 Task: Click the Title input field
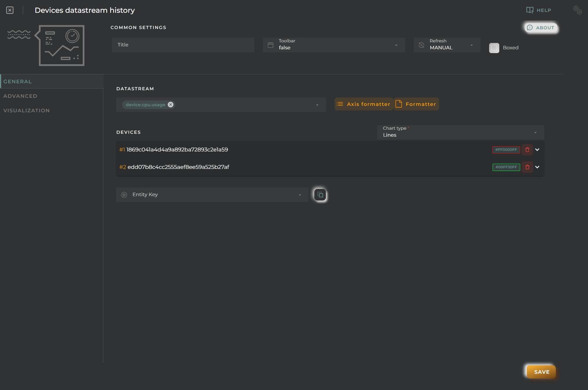click(x=183, y=44)
